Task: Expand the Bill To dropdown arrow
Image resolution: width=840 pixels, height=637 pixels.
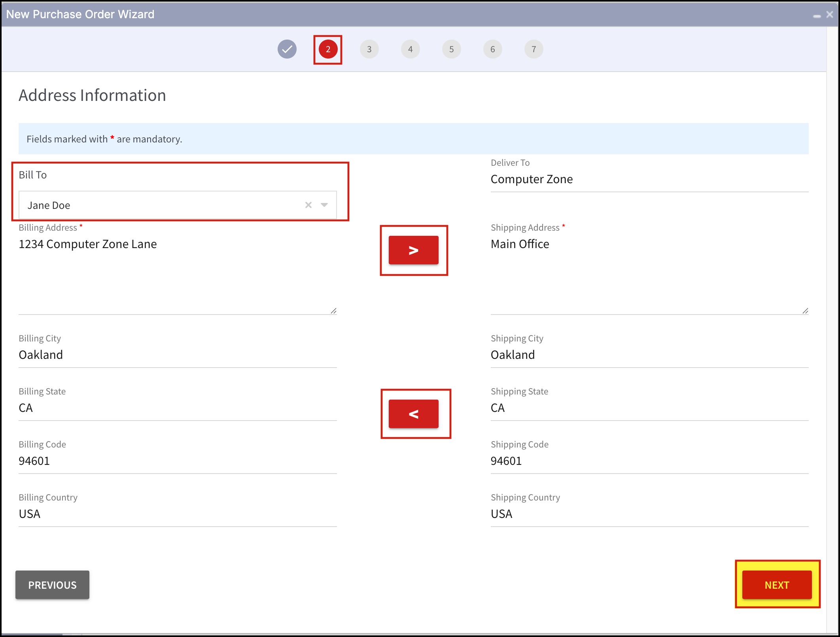Action: [x=324, y=205]
